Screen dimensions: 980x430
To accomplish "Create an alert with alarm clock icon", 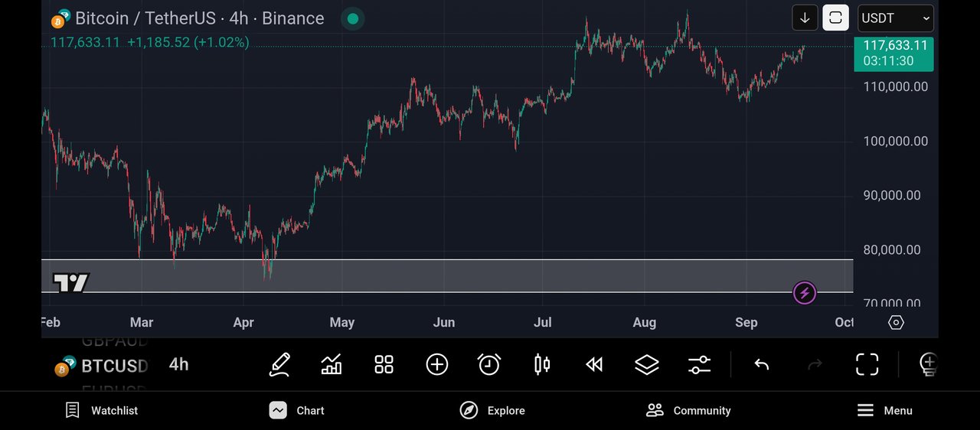I will [489, 364].
